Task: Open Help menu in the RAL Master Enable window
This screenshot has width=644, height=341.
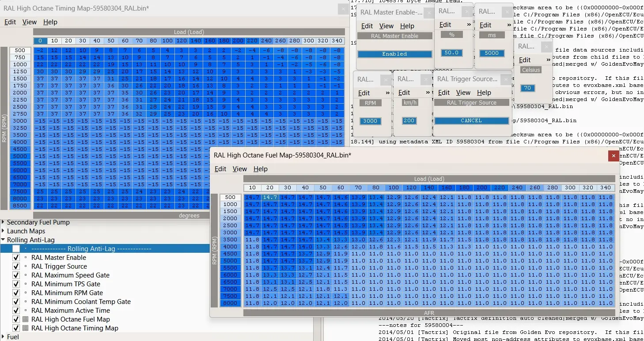Action: click(407, 26)
